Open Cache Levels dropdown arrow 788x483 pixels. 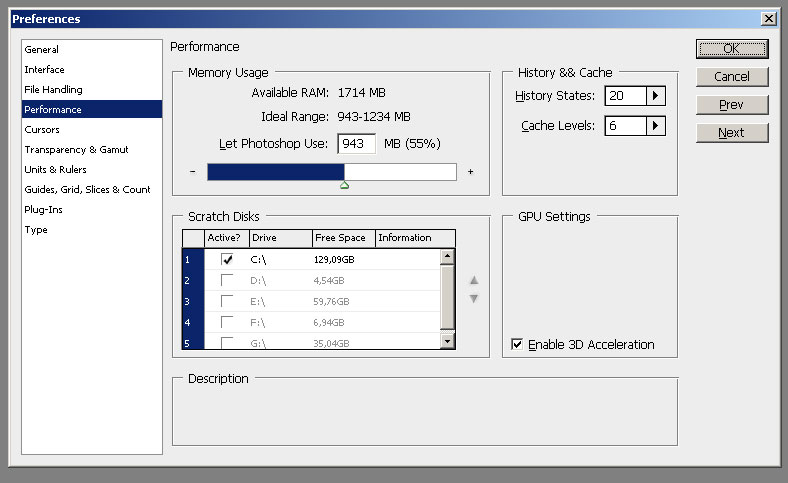(x=655, y=126)
